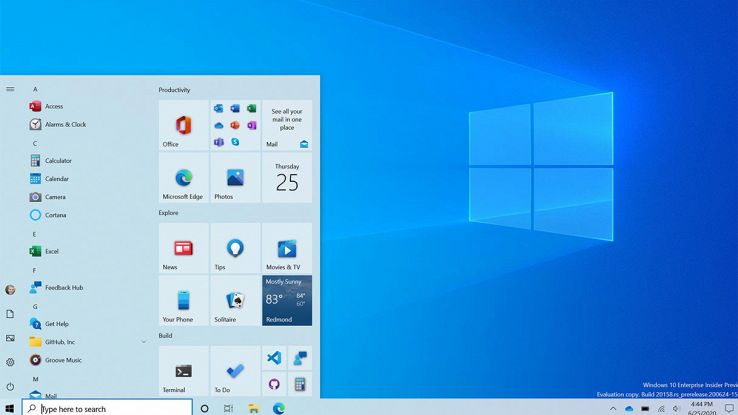Screen dimensions: 738x415
Task: Open the To Do tile
Action: pos(235,371)
